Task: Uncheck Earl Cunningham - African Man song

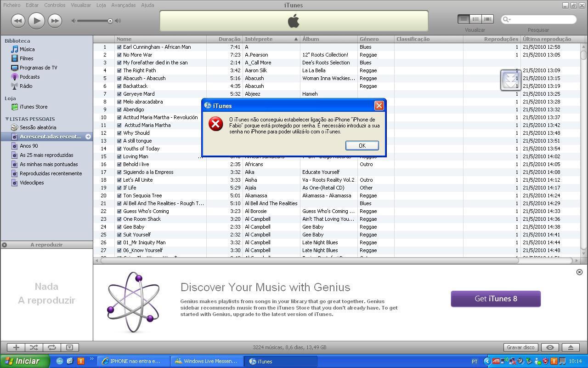Action: click(119, 47)
